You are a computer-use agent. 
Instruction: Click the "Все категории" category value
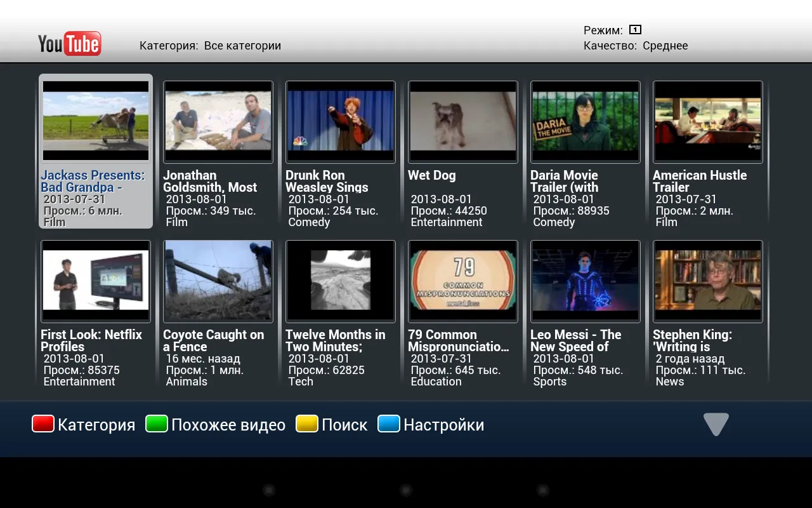pos(242,46)
